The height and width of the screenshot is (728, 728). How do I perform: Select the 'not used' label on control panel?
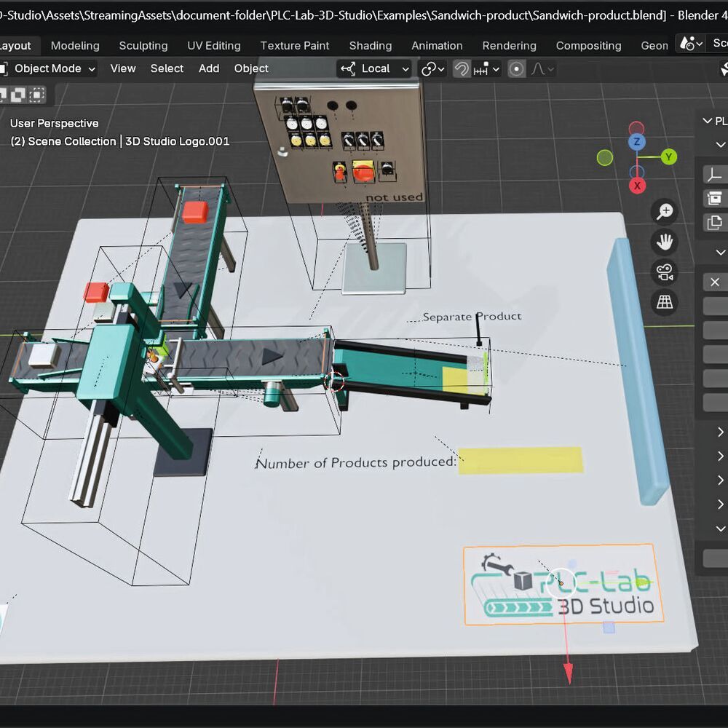(x=394, y=197)
